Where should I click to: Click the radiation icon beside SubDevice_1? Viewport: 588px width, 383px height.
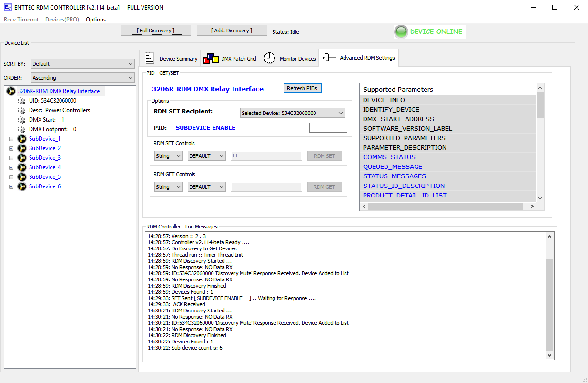pos(22,139)
